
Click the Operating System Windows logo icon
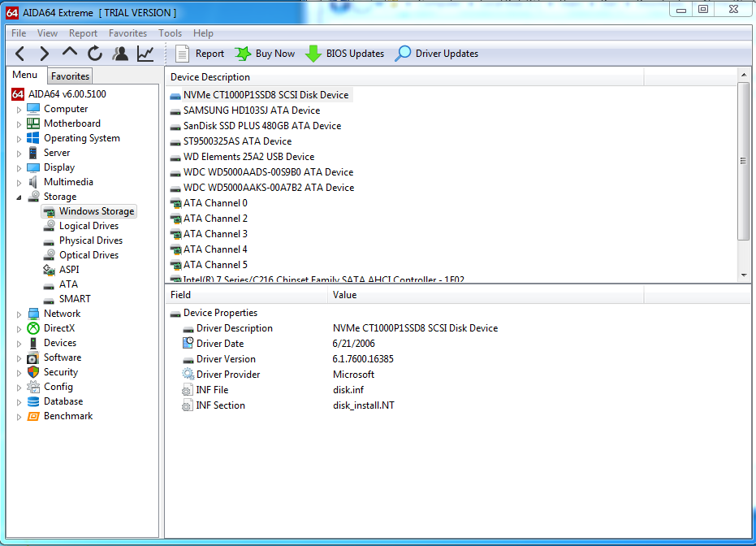click(33, 138)
